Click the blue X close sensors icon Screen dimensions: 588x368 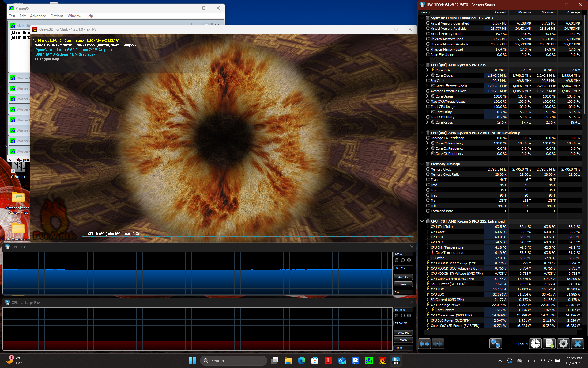[x=577, y=344]
